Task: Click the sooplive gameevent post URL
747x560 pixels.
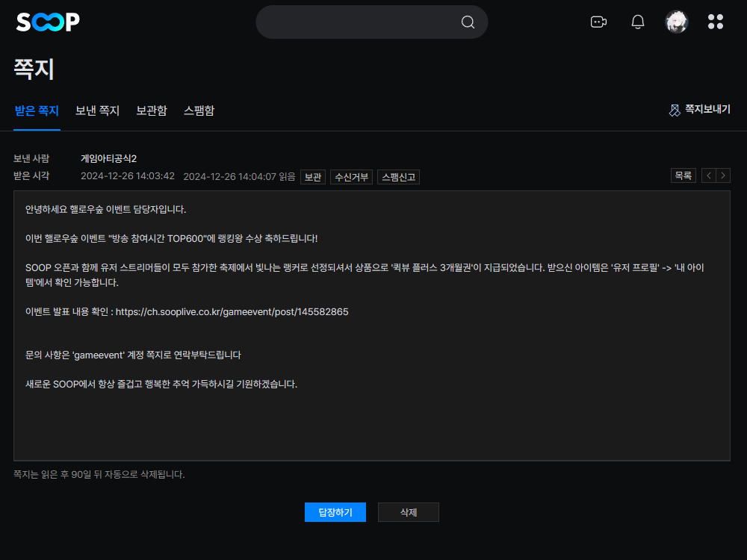Action: [232, 312]
